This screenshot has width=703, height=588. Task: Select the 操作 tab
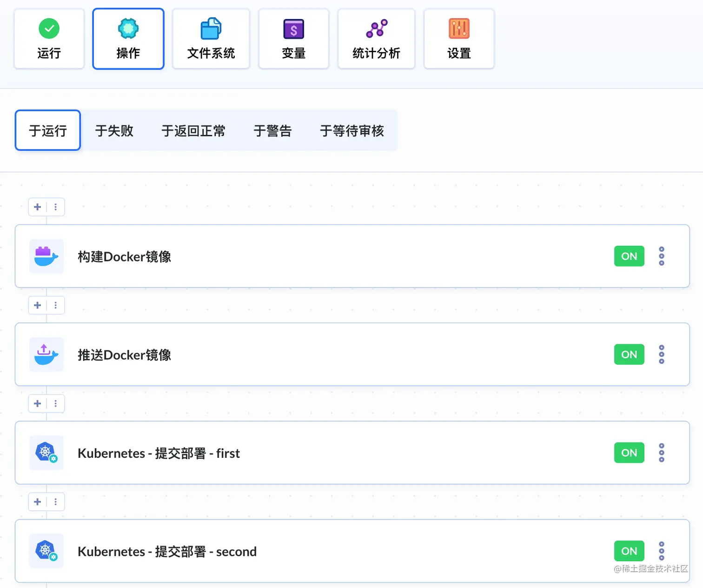point(128,39)
